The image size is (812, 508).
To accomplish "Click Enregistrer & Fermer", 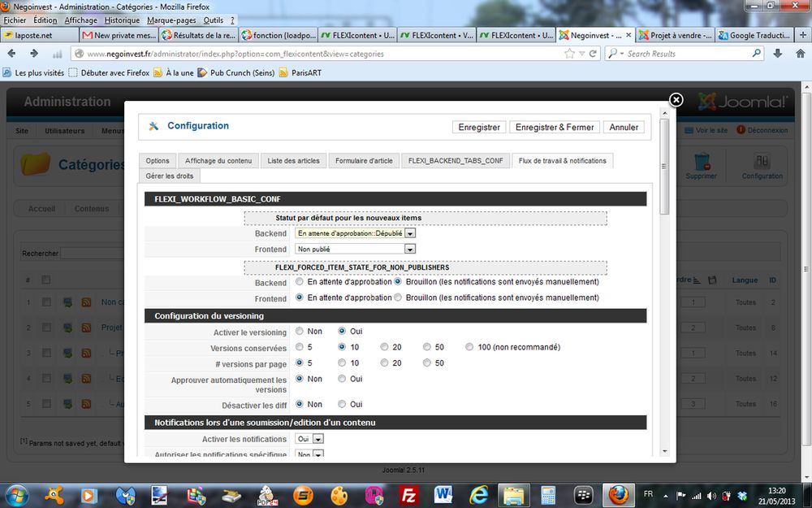I will point(555,127).
